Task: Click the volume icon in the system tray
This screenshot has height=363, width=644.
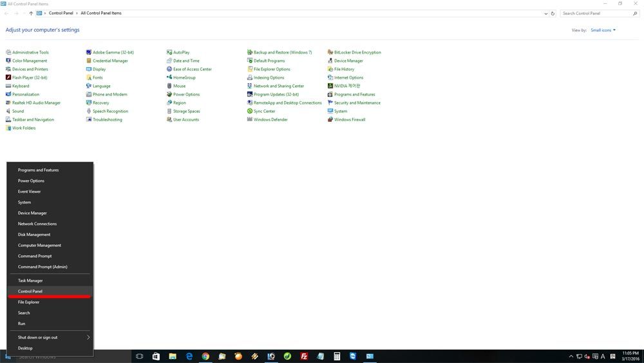Action: (x=587, y=357)
